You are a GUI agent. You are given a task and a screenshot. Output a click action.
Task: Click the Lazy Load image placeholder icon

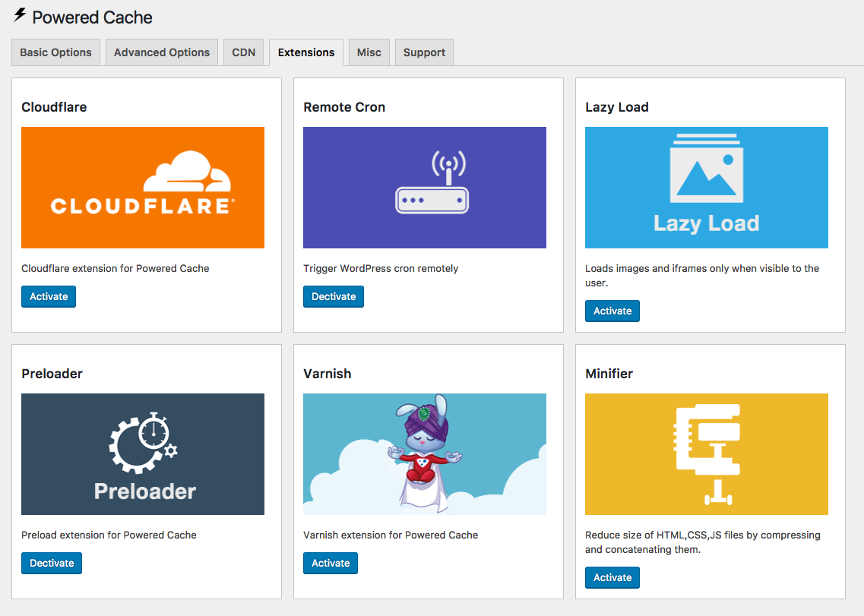706,175
